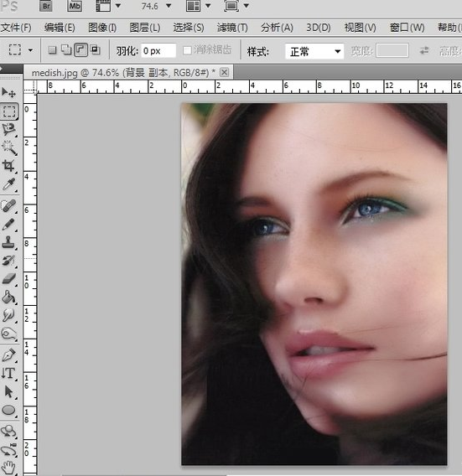The image size is (462, 476).
Task: Toggle the 消除锯齿 anti-alias checkbox
Action: point(187,50)
